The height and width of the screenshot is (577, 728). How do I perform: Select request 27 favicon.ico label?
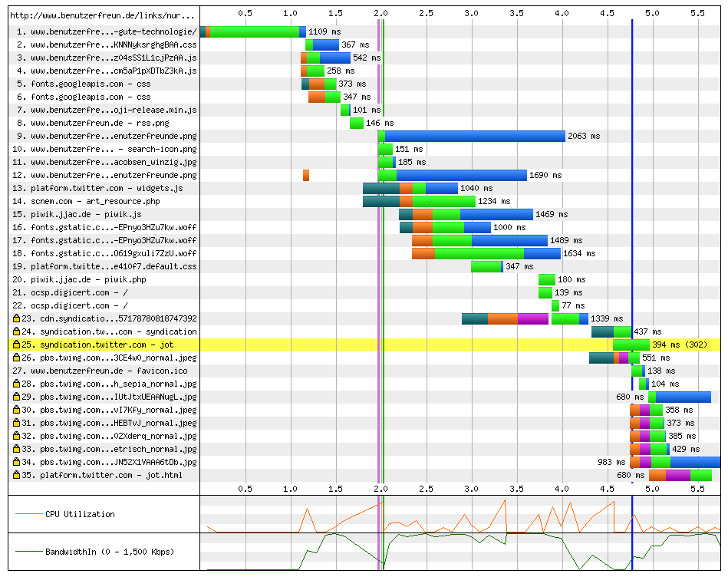pos(100,371)
